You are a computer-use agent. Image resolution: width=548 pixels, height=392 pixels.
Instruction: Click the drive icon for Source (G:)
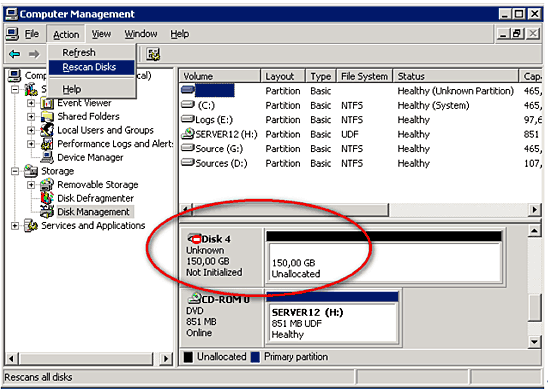(x=188, y=148)
